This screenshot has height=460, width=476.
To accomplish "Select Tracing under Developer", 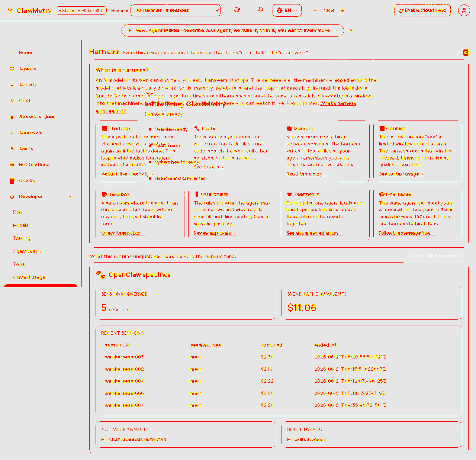I will [22, 238].
